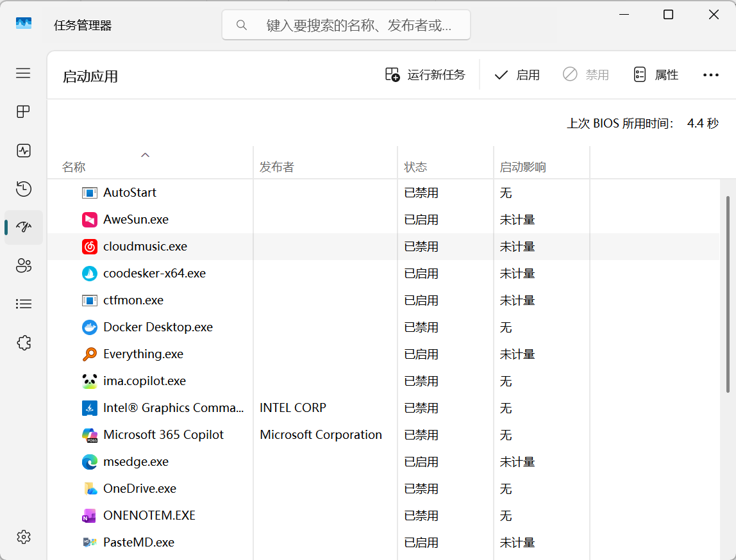Click the ONENOTEM.EXE OneNote icon
The height and width of the screenshot is (560, 736).
[90, 515]
